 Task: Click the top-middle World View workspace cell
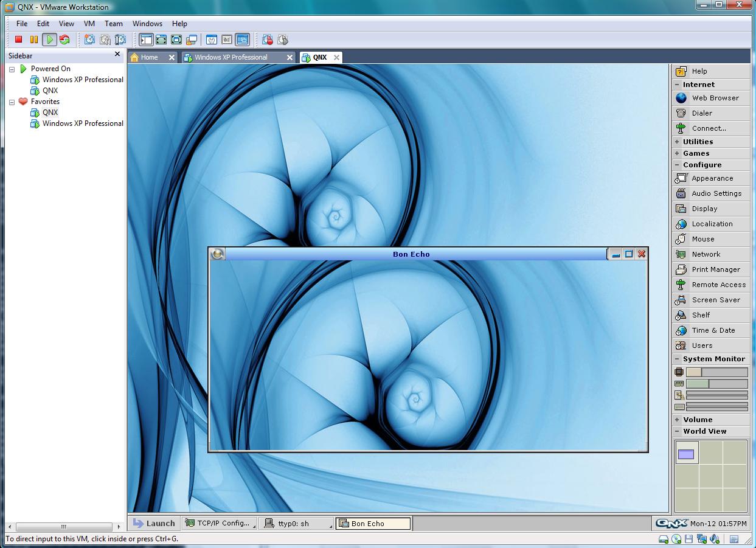[710, 453]
